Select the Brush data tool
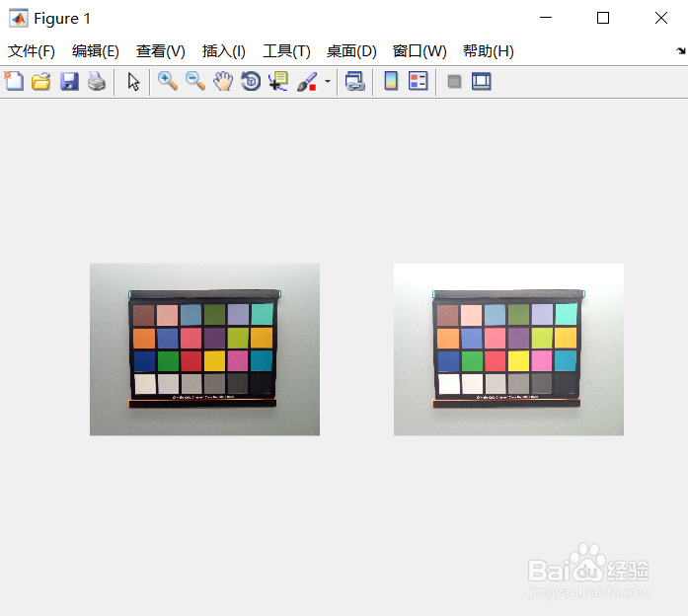 [x=307, y=82]
